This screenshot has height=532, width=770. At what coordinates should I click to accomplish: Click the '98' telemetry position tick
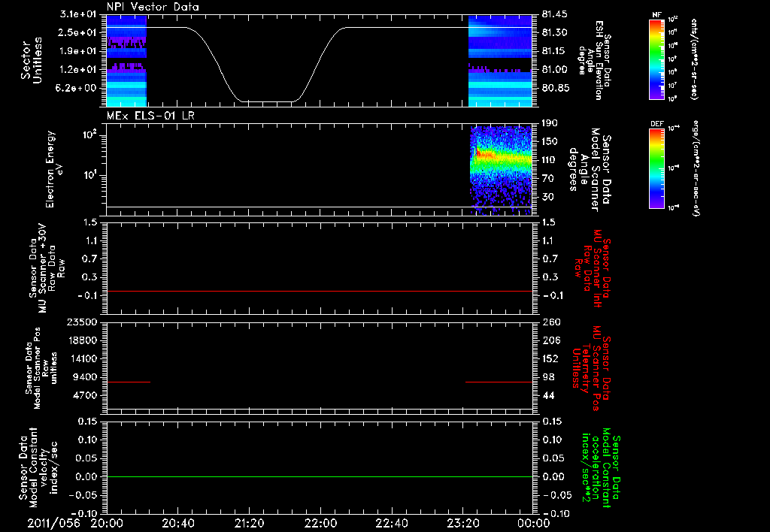tap(548, 377)
